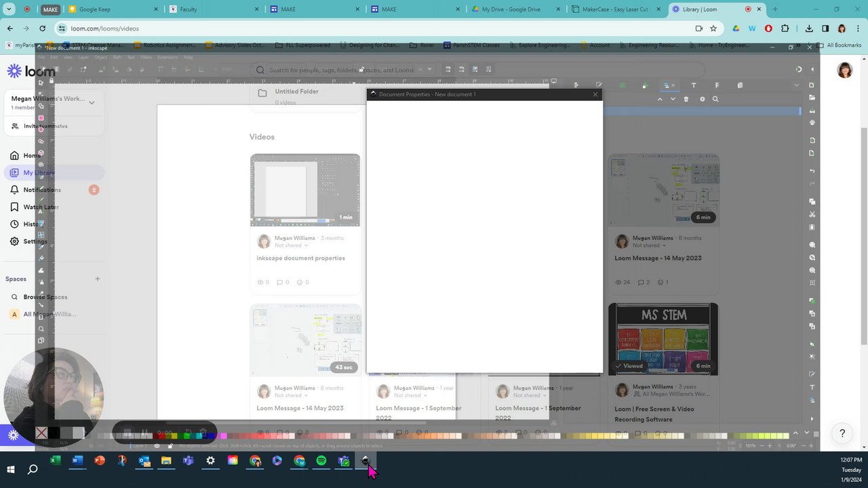Select the Rectangle tool in Inkscape's toolbox
This screenshot has width=868, height=488.
pyautogui.click(x=41, y=118)
